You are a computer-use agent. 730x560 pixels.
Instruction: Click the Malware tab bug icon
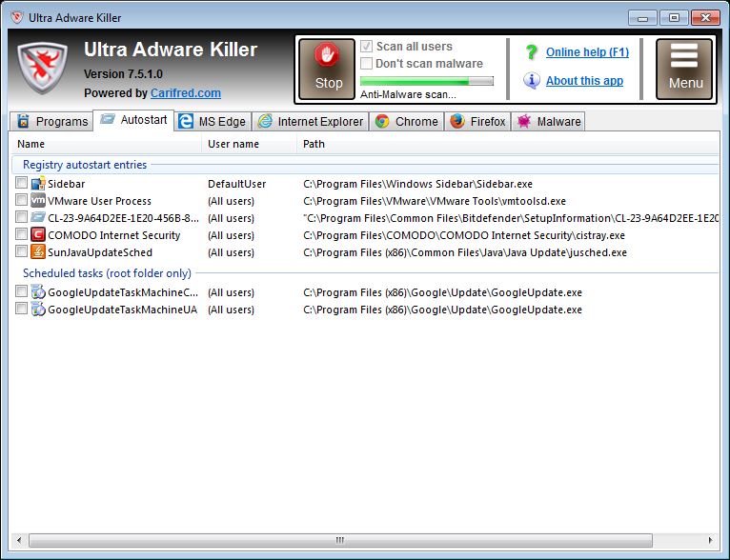coord(524,121)
